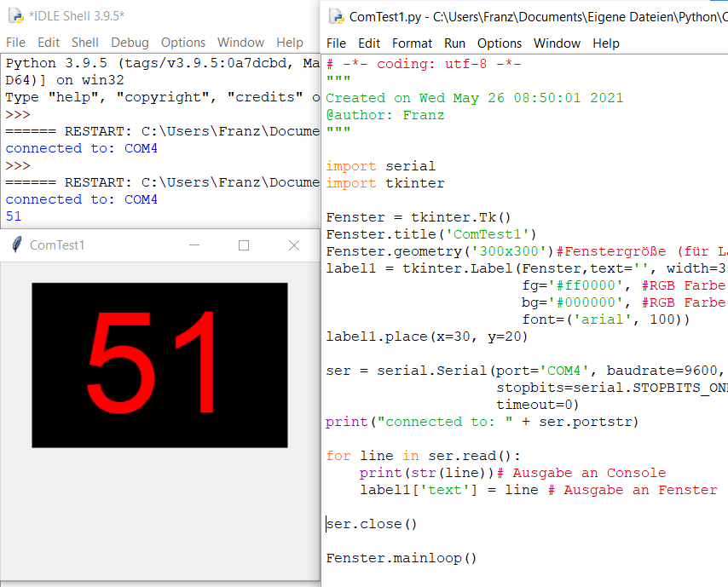Click the Tk feather icon in ComTest1 window
The image size is (728, 587).
17,245
